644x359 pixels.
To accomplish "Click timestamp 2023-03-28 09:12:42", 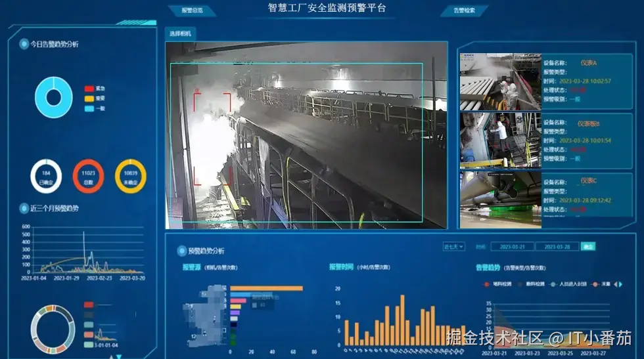I will [x=586, y=200].
